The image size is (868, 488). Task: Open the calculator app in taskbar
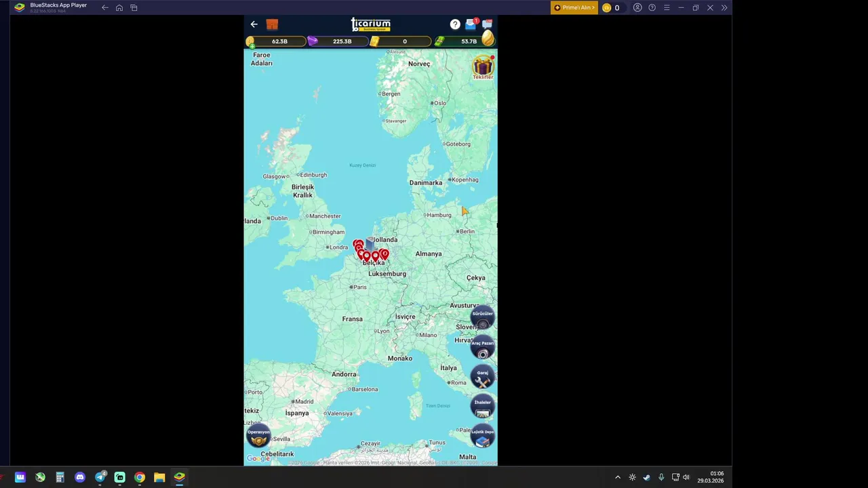click(60, 477)
